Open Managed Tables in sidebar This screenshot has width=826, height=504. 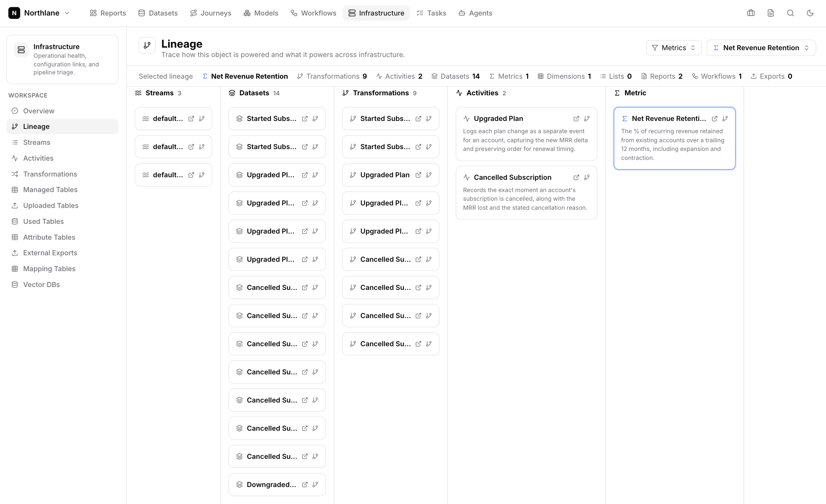tap(62, 190)
